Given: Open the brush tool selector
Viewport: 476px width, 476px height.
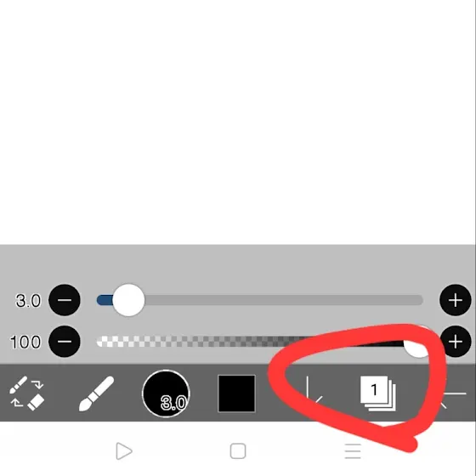Looking at the screenshot, I should 96,394.
